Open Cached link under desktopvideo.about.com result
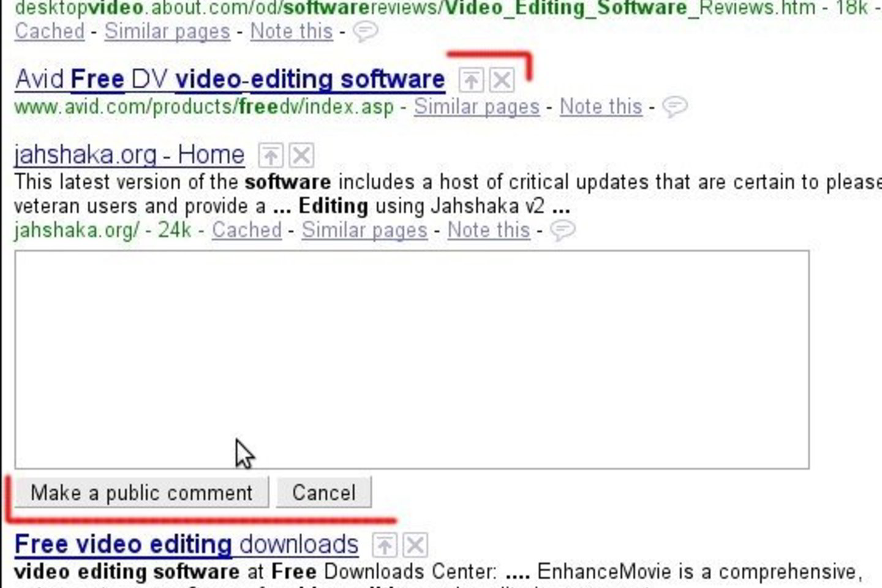The height and width of the screenshot is (588, 882). coord(50,31)
